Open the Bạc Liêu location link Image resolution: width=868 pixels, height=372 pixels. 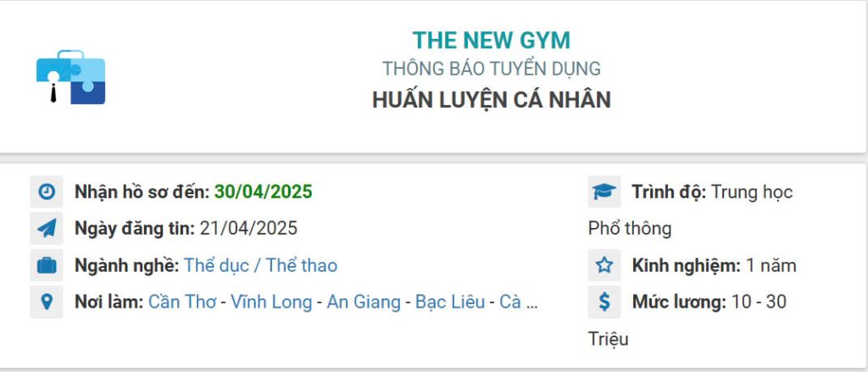tap(449, 302)
